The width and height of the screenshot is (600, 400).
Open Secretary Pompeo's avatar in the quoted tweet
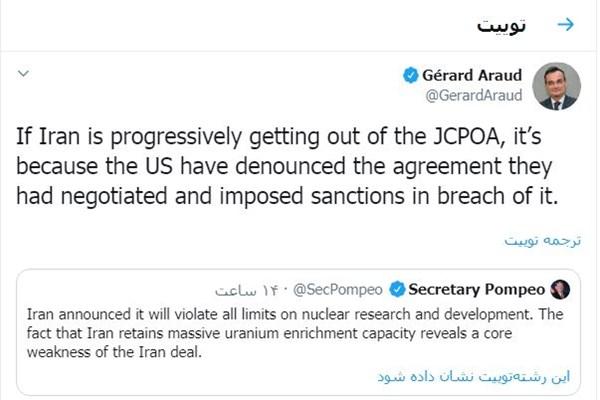click(x=560, y=290)
